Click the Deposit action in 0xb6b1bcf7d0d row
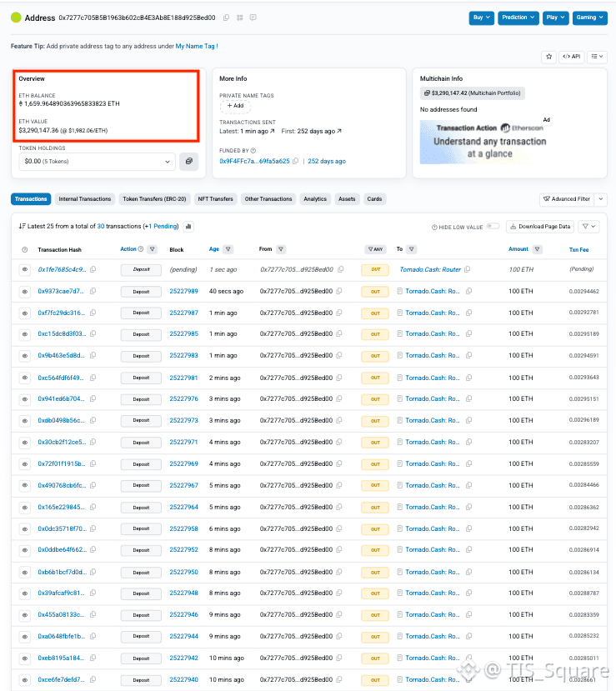The width and height of the screenshot is (616, 691). coord(141,573)
